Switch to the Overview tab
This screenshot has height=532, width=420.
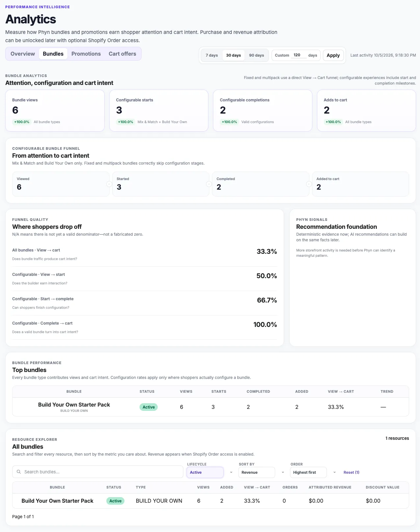[x=23, y=54]
